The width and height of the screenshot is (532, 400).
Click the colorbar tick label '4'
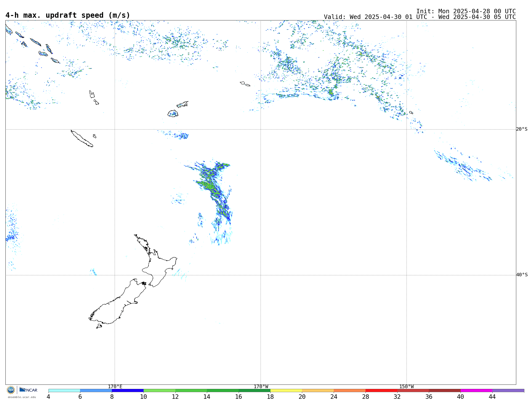pyautogui.click(x=49, y=397)
